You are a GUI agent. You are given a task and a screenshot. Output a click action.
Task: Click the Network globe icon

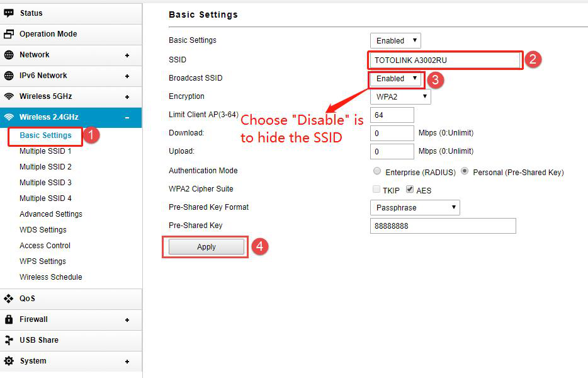(9, 55)
